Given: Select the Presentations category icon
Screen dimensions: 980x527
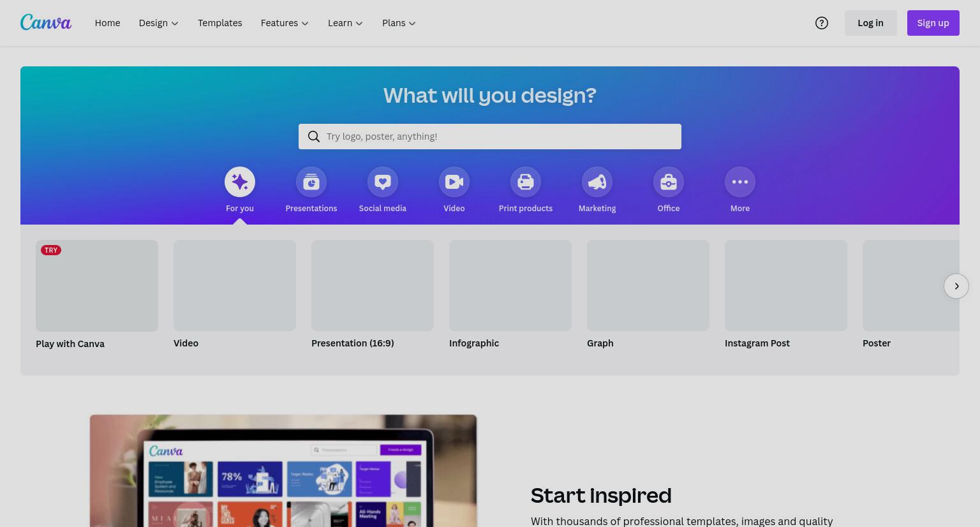Looking at the screenshot, I should coord(311,182).
